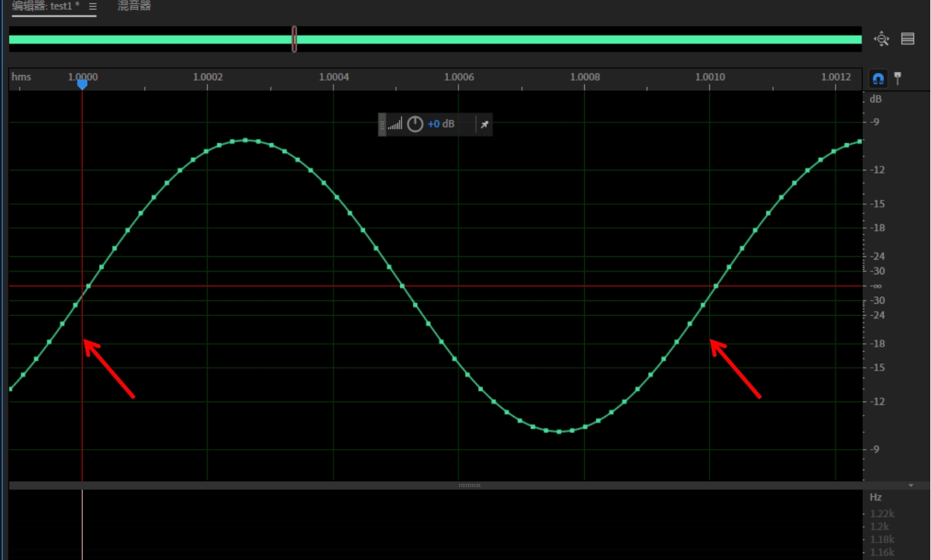Click the amplitude bars icon in HUD
Viewport: 931px width, 560px height.
click(395, 124)
